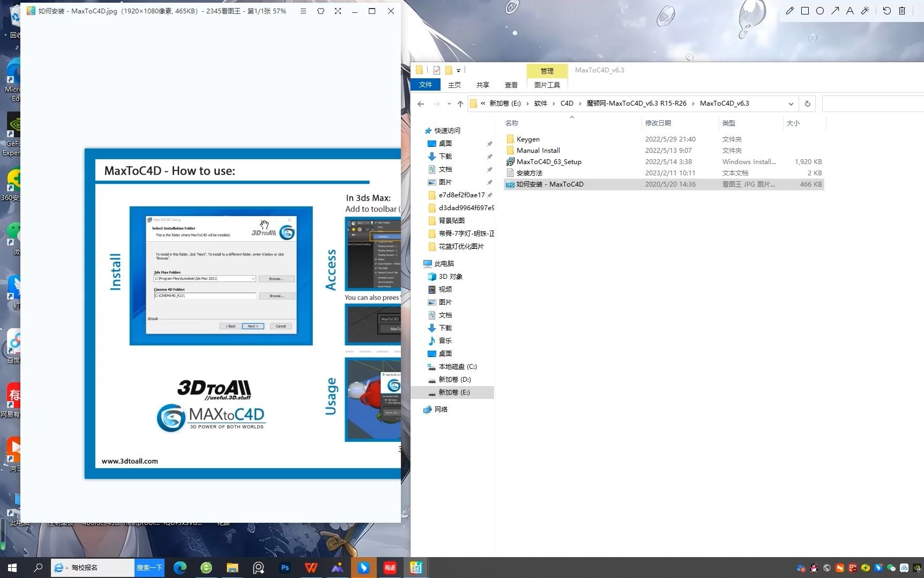Expand chevron after C4D in address path

click(x=580, y=103)
